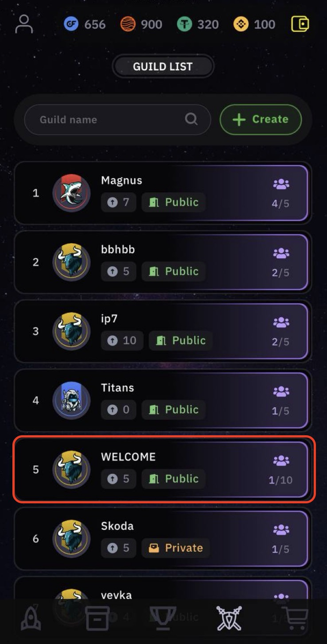This screenshot has width=327, height=644.
Task: Click the shark avatar of Magnus guild
Action: (71, 193)
